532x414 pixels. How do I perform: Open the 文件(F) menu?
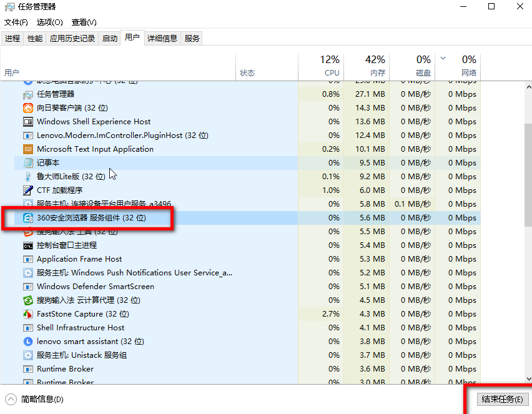pos(16,22)
